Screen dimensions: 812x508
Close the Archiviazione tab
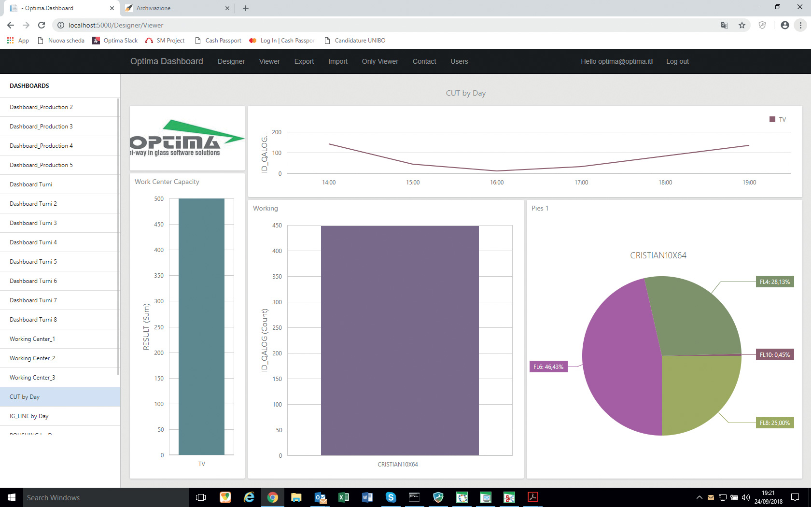(x=227, y=8)
